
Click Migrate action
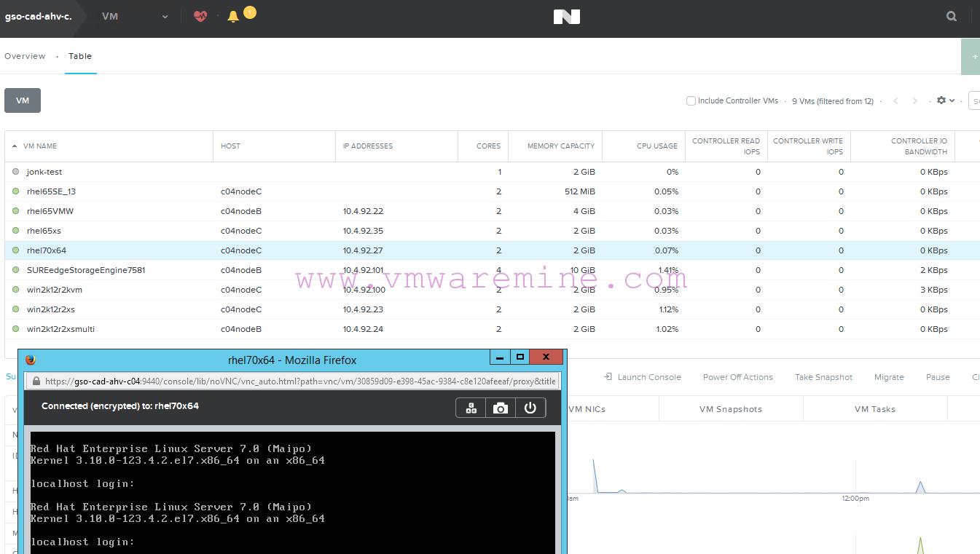click(x=889, y=377)
